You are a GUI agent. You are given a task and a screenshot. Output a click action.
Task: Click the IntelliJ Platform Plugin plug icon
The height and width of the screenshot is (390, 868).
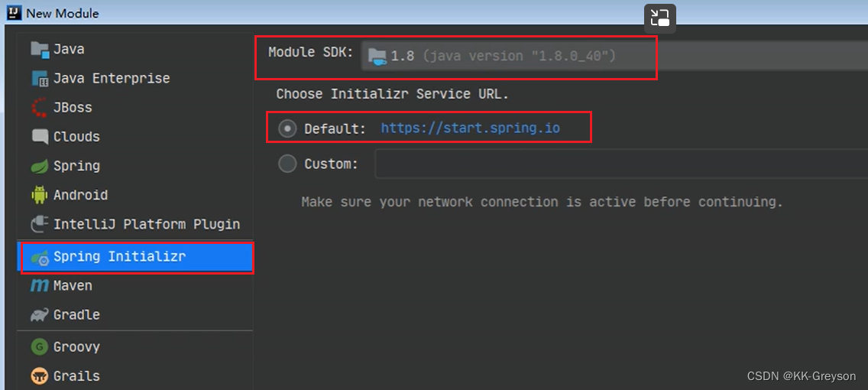click(40, 224)
